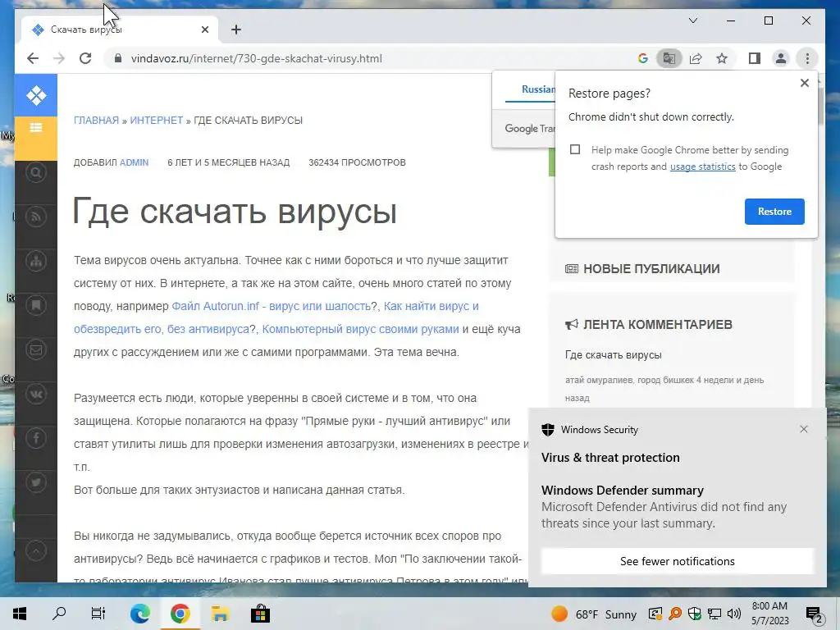Click the Restore button
This screenshot has height=630, width=840.
coord(774,212)
